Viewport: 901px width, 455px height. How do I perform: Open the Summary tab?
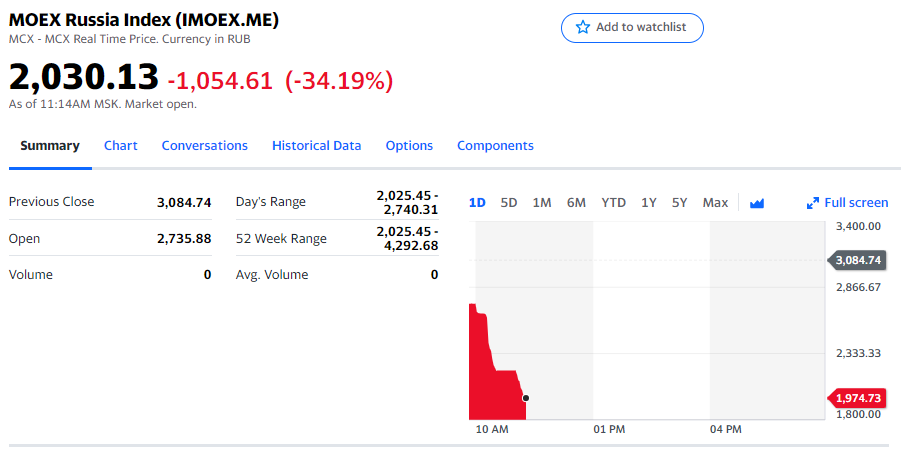[x=50, y=146]
